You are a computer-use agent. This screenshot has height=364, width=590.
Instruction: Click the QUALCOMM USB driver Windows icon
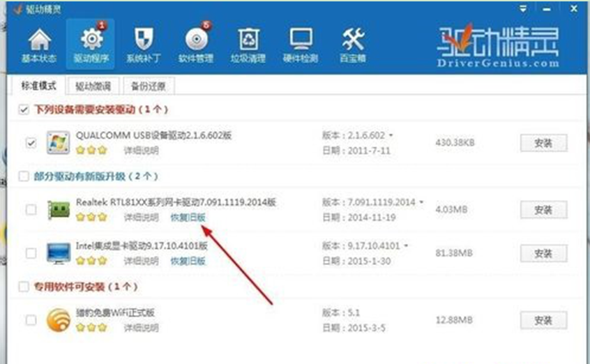pos(58,143)
